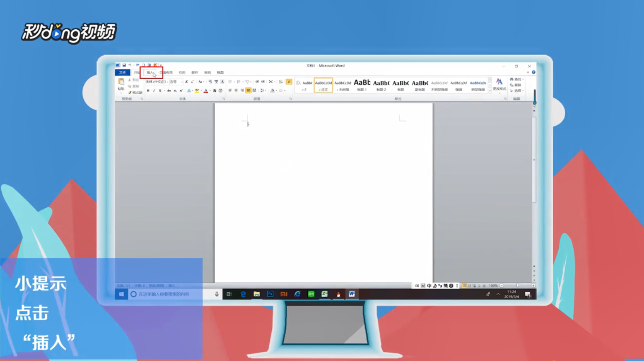The height and width of the screenshot is (361, 644).
Task: Select the 标题 1 style
Action: click(362, 85)
